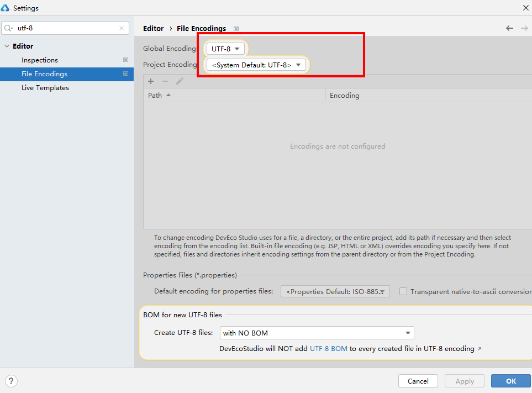
Task: Click the 'Create UTF-8 files:' label
Action: pyautogui.click(x=183, y=333)
